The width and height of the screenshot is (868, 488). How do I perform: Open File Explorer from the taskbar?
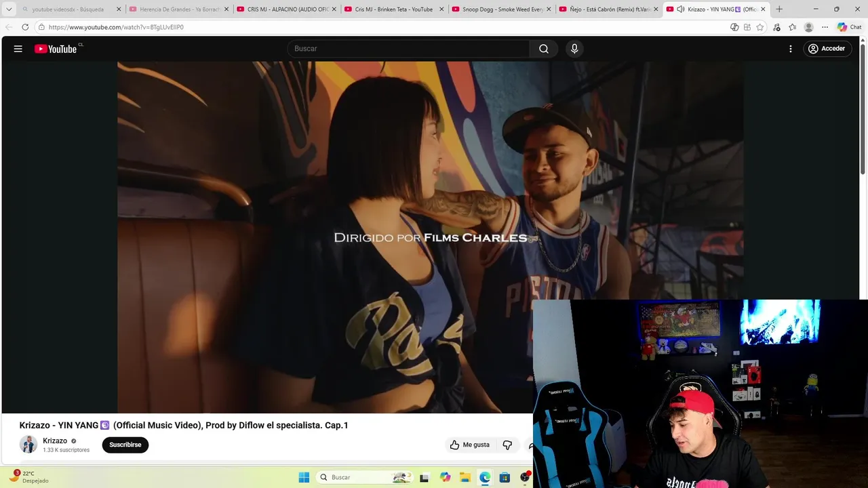(465, 477)
